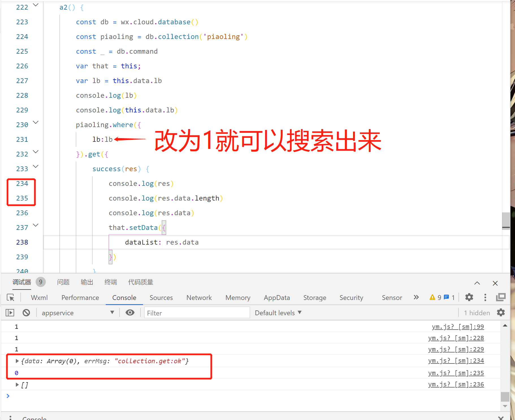Clear console with the ban icon

pos(26,313)
